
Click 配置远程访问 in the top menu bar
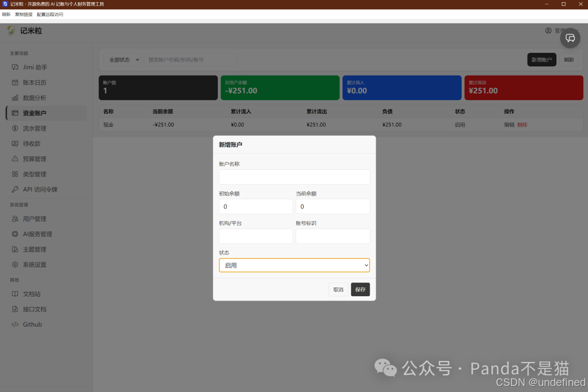[50, 15]
